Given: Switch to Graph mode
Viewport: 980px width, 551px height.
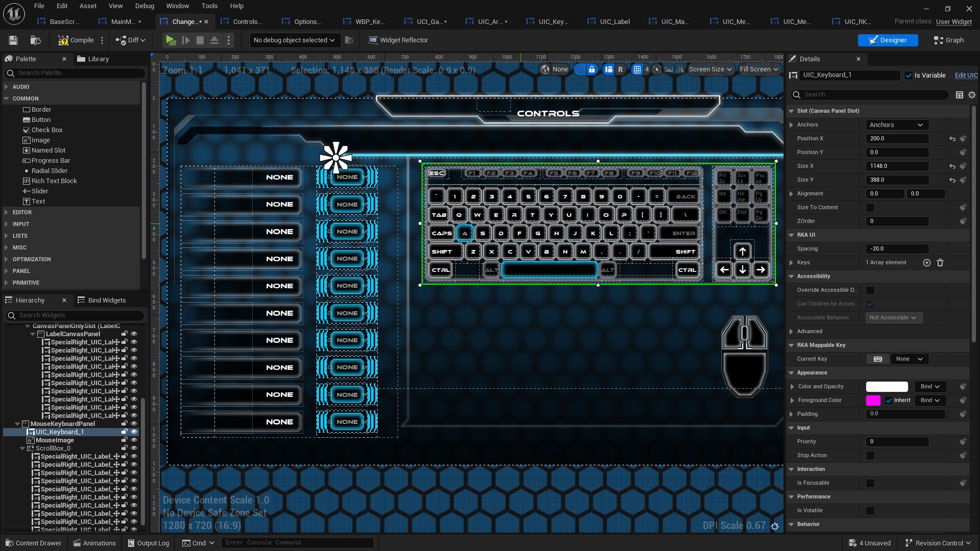Looking at the screenshot, I should [x=948, y=40].
